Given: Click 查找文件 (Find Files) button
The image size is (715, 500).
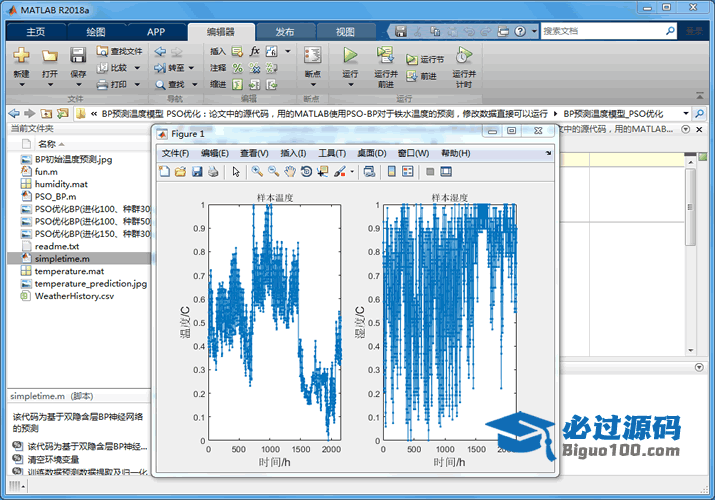Looking at the screenshot, I should click(119, 51).
